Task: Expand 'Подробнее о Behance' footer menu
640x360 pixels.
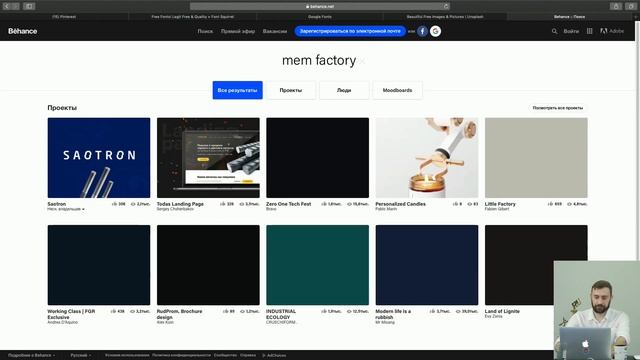Action: pyautogui.click(x=31, y=356)
